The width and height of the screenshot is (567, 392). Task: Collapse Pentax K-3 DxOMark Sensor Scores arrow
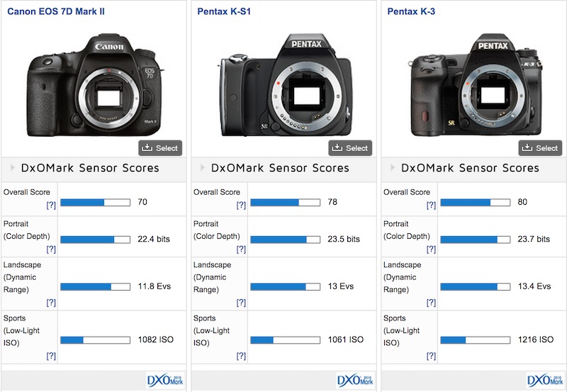tap(393, 167)
